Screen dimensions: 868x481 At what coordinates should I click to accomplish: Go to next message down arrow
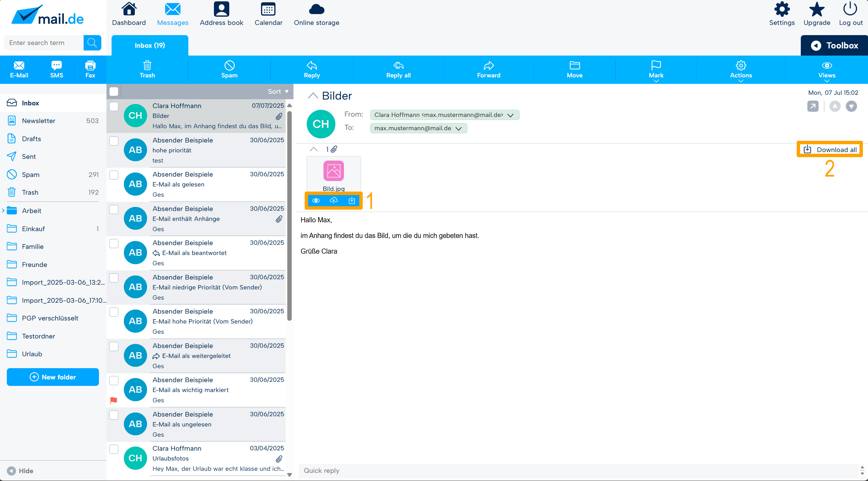(851, 106)
